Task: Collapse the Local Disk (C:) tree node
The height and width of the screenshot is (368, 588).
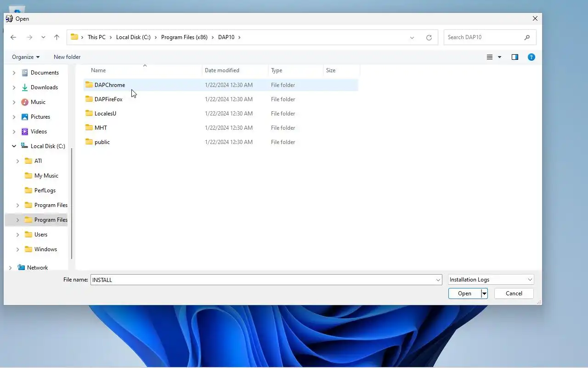Action: (14, 146)
